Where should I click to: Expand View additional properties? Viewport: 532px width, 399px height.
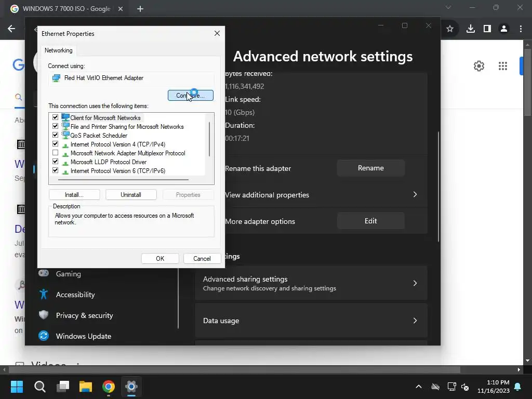click(415, 194)
